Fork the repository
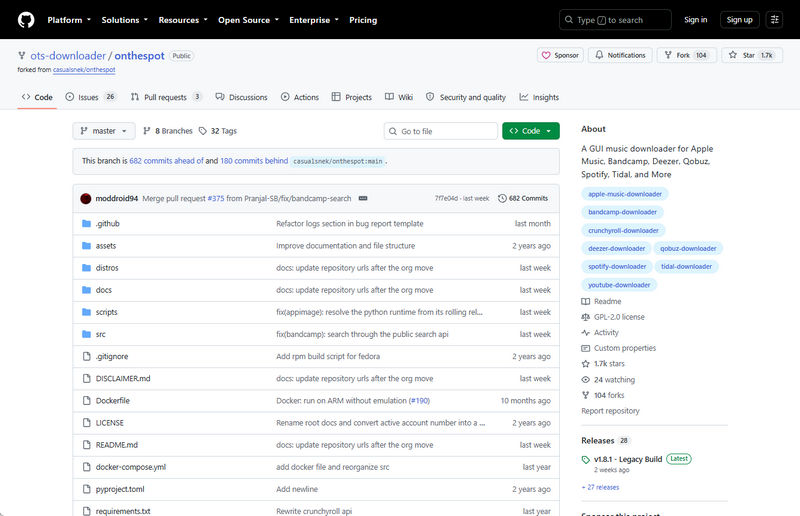 (686, 55)
